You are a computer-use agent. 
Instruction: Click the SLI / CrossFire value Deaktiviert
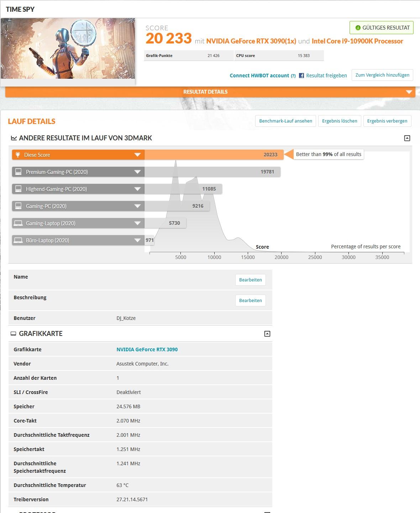pyautogui.click(x=128, y=392)
